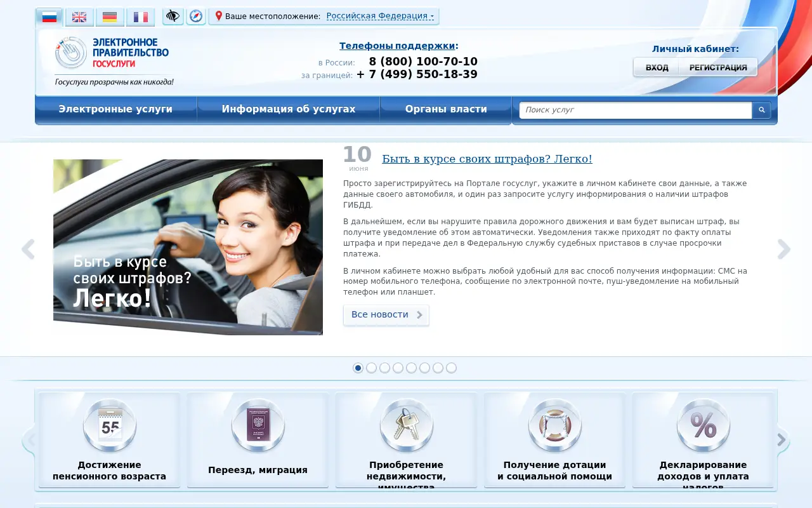Go to homepage via Gosuslugi logo
The height and width of the screenshot is (508, 812).
pyautogui.click(x=113, y=61)
